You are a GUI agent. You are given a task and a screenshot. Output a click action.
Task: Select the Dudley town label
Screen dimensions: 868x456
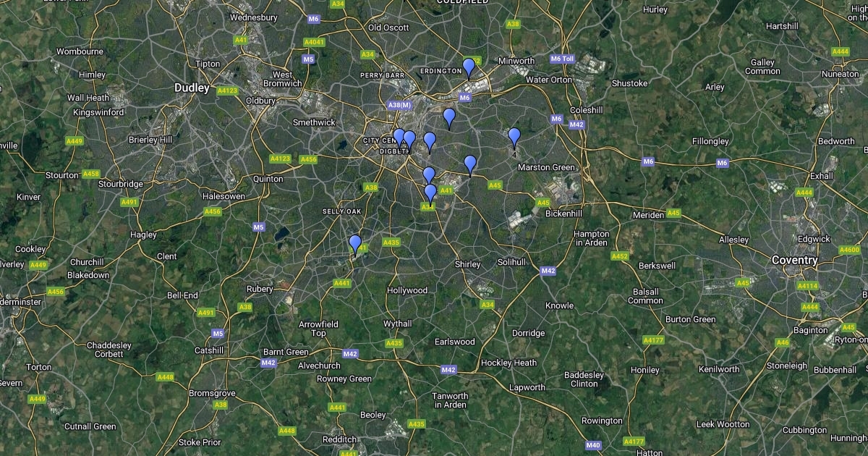pyautogui.click(x=192, y=88)
